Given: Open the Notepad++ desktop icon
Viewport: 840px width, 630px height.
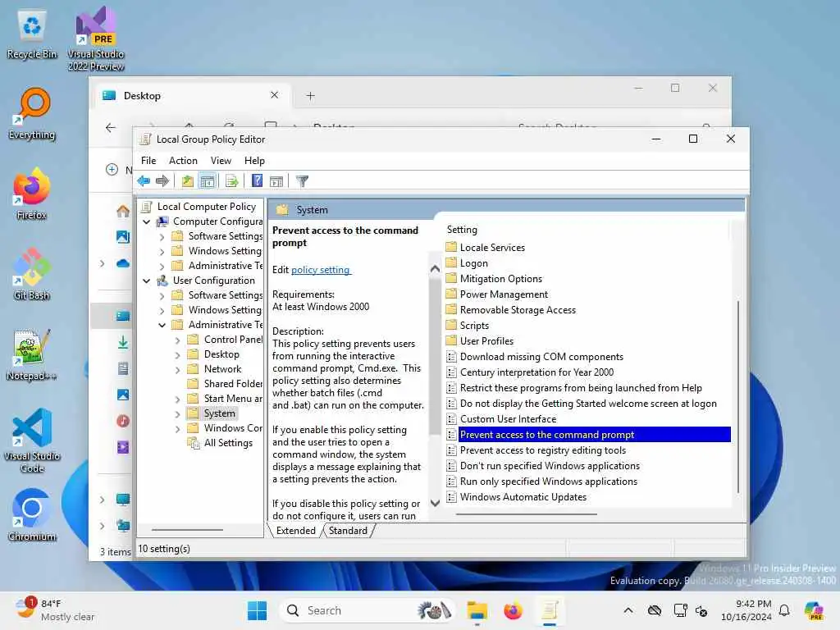Looking at the screenshot, I should (x=32, y=354).
